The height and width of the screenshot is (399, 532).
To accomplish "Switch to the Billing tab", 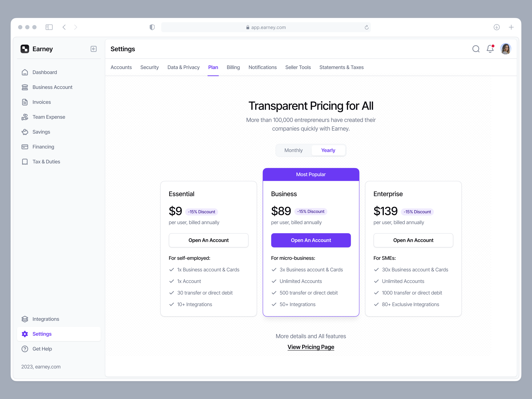I will coord(233,67).
